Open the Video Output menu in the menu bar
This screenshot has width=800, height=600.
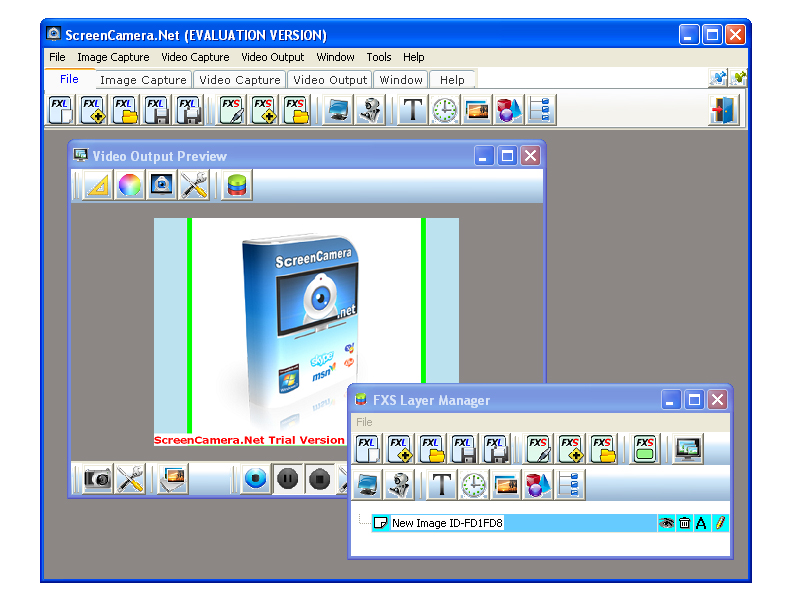(272, 57)
